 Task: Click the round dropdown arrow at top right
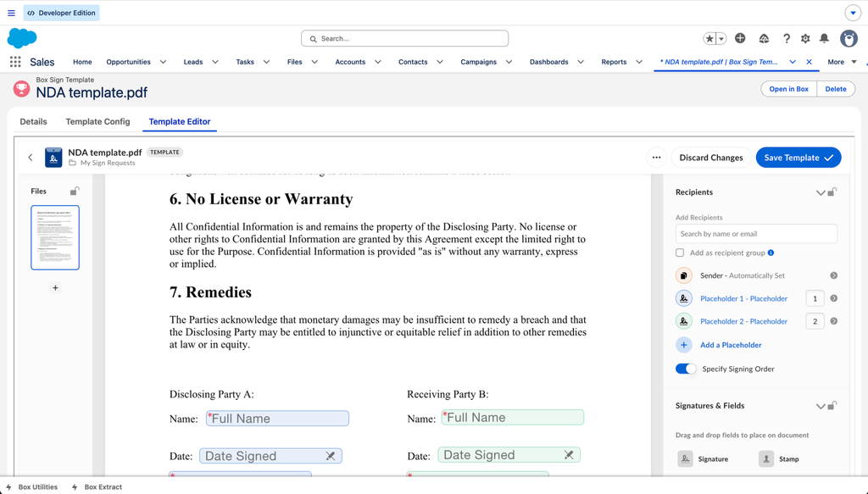pos(853,13)
